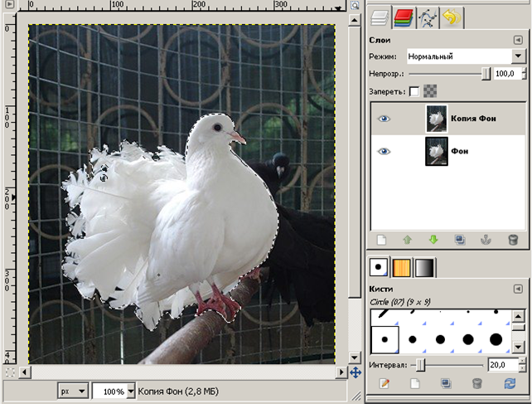Open the image menu triangle button

[10, 4]
